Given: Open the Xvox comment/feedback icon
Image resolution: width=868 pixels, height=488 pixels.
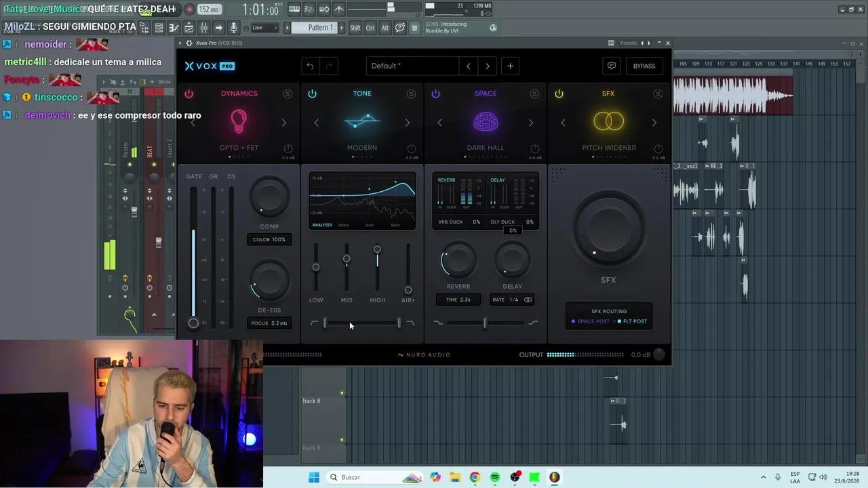Looking at the screenshot, I should [612, 66].
